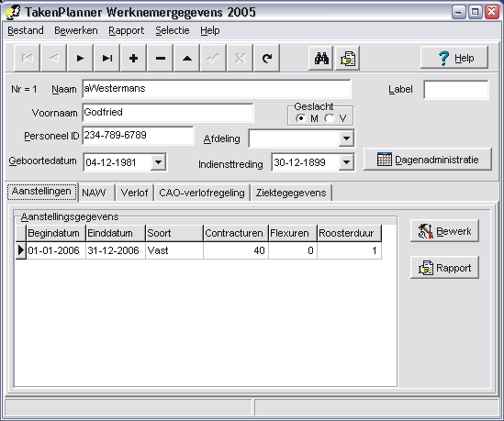Open search with the binoculars icon

pos(321,58)
